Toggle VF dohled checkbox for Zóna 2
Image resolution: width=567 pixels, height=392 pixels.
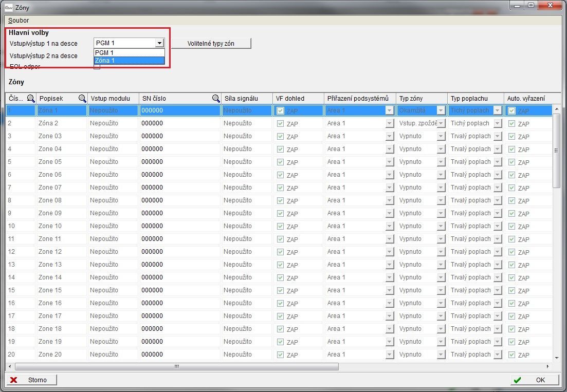tap(280, 123)
